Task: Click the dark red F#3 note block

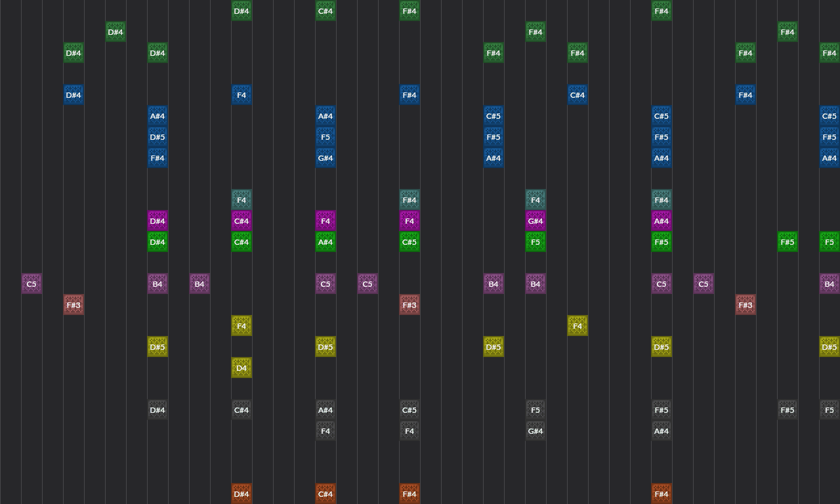Action: click(73, 304)
